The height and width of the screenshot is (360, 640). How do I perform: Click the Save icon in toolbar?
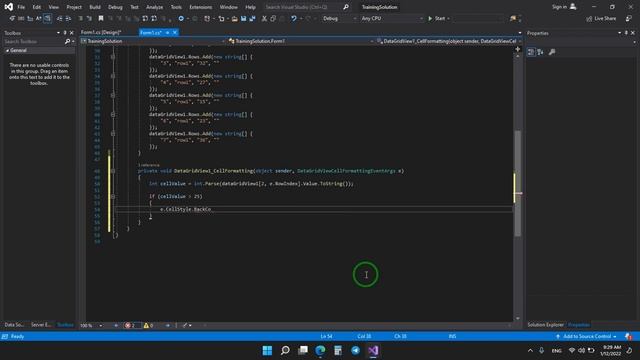tap(244, 18)
